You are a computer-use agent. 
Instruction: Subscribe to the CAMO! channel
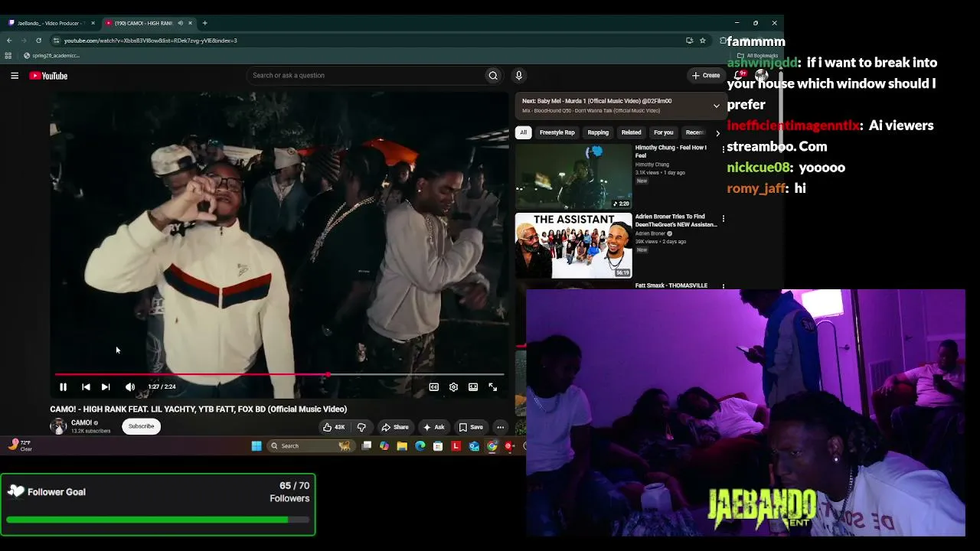click(x=141, y=426)
